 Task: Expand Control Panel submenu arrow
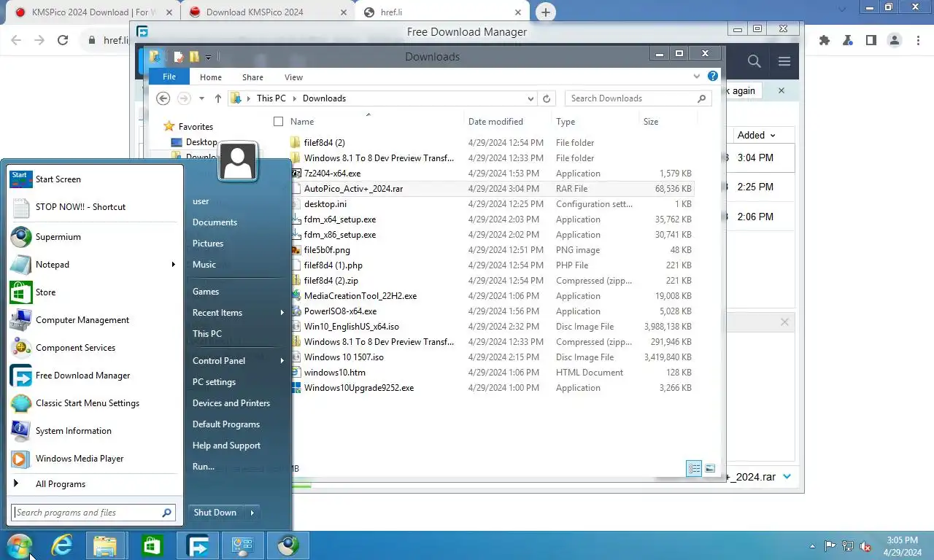[282, 361]
